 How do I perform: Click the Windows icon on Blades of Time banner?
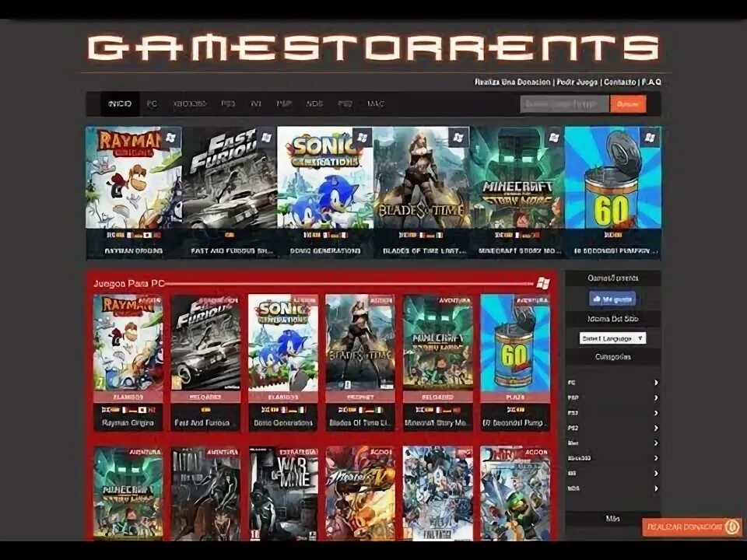click(458, 138)
